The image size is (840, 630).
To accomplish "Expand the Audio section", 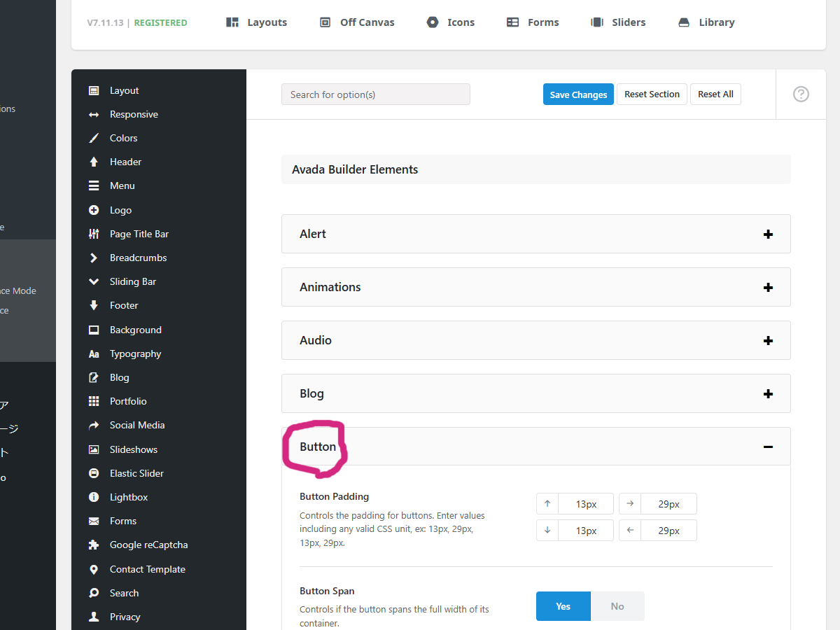I will (536, 340).
